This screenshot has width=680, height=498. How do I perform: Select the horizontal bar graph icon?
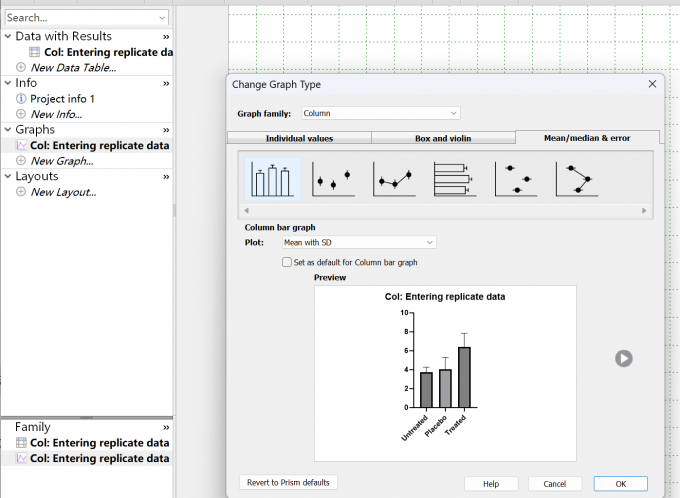(455, 179)
